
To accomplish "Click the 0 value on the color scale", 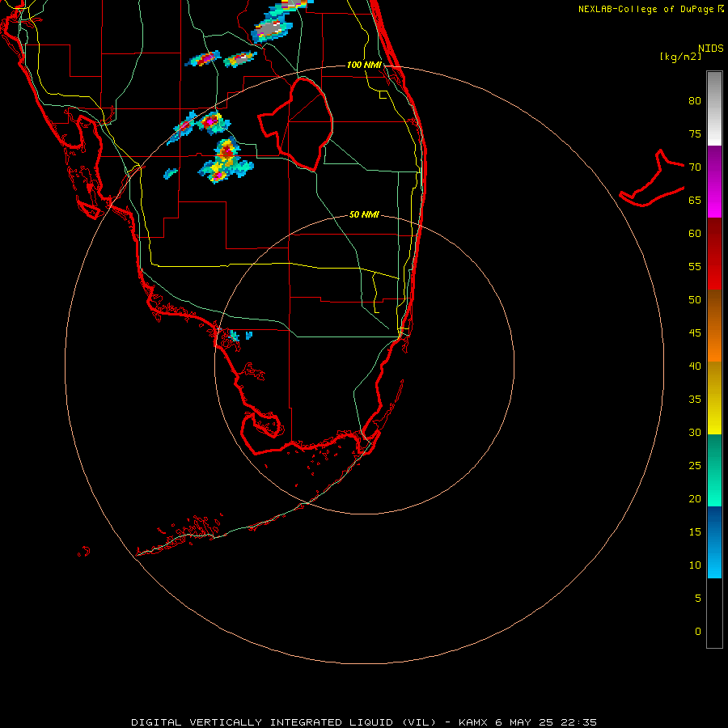I will pyautogui.click(x=698, y=632).
